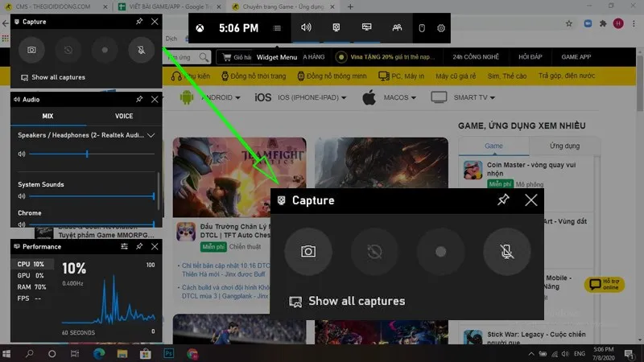Mute Chrome volume in Audio widget
Screen dimensions: 644x362
pos(22,224)
